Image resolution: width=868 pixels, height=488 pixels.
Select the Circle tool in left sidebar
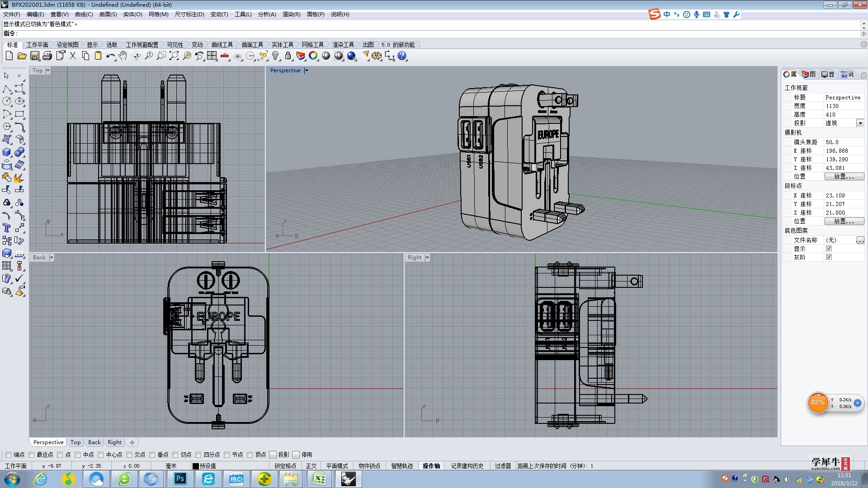(7, 101)
